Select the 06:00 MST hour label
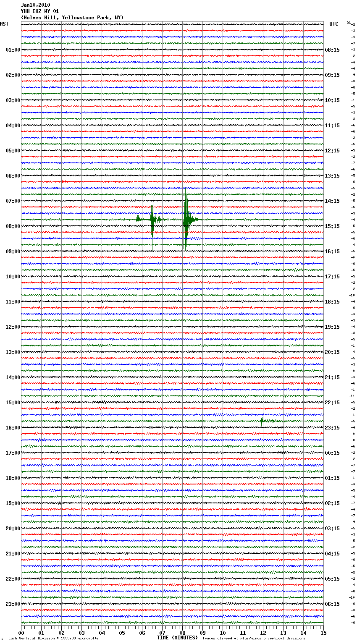 coord(13,176)
